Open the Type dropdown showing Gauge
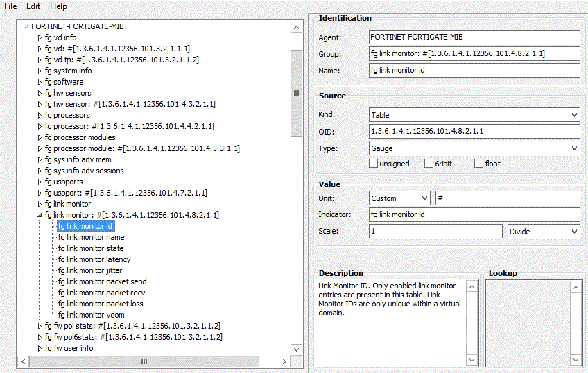588x373 pixels. 474,148
